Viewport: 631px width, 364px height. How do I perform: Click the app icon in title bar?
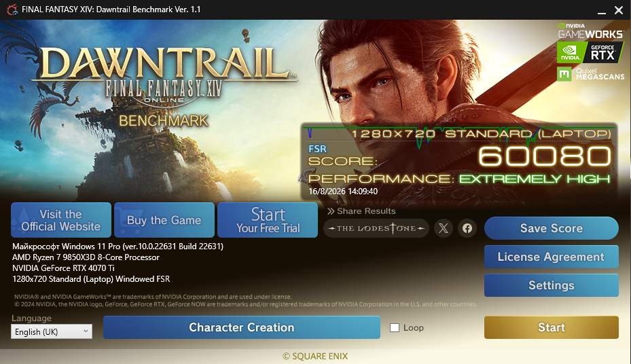12,10
